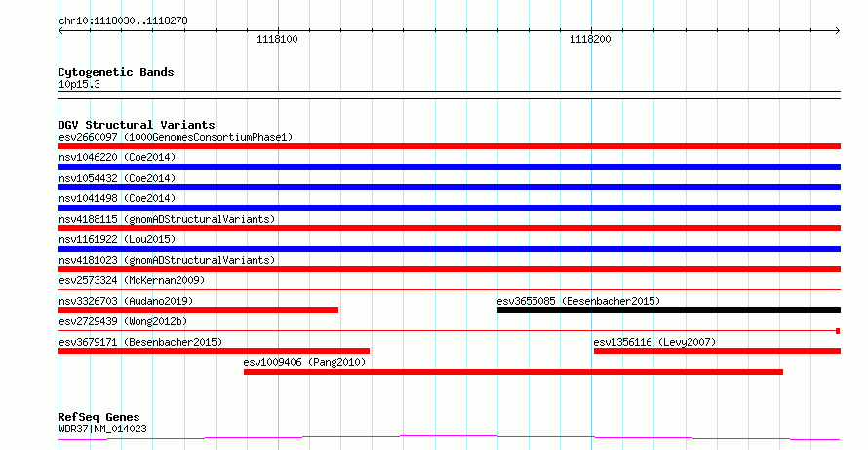Screen dimensions: 868x450
Task: Open the esv2573324 (McKernan2009) label
Action: [132, 280]
